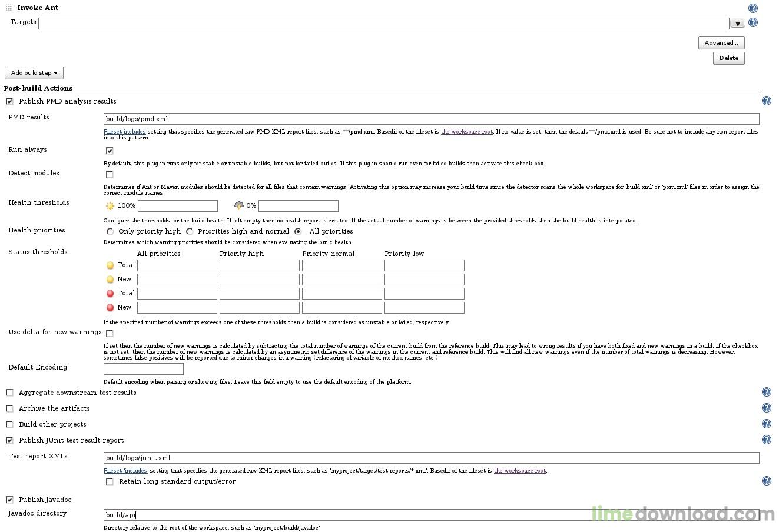Click the Javadoc directory field
The image size is (779, 532).
(x=432, y=515)
